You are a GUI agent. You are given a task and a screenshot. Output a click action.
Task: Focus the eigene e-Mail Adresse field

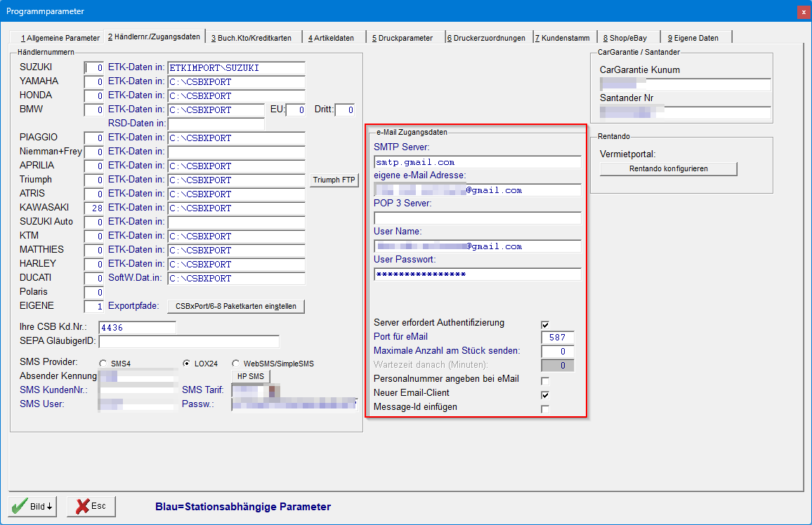pos(478,190)
